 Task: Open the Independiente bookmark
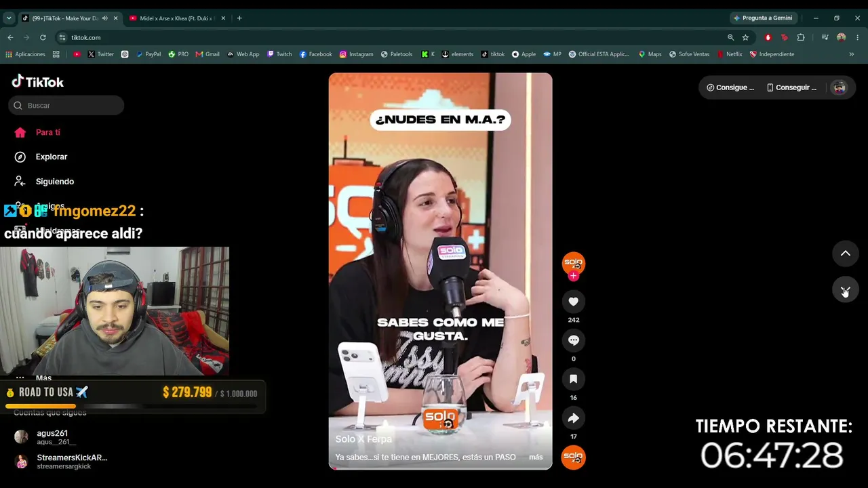pos(772,54)
